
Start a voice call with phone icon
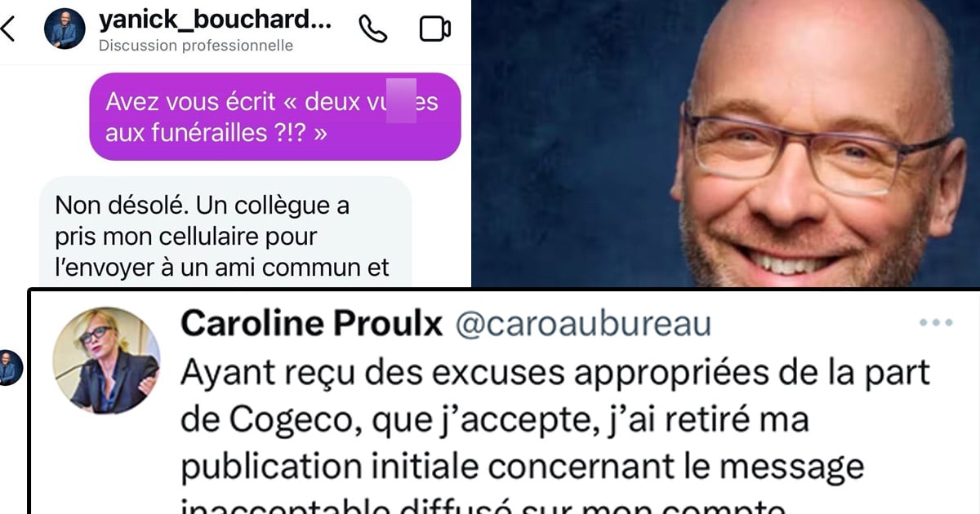[x=372, y=29]
